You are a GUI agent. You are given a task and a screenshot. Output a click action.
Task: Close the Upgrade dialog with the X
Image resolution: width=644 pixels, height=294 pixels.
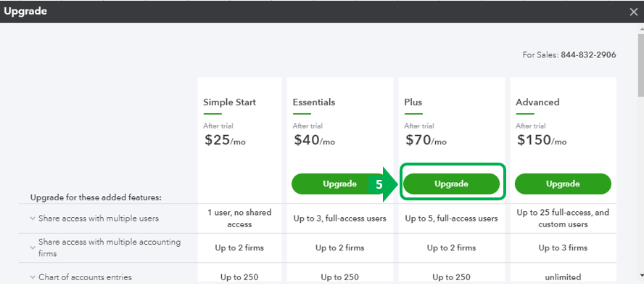(x=634, y=12)
